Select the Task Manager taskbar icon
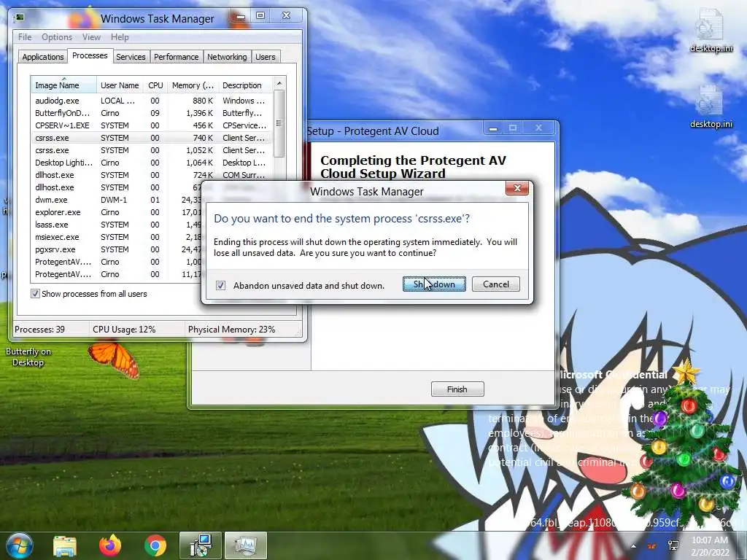Viewport: 747px width, 560px height. point(245,545)
